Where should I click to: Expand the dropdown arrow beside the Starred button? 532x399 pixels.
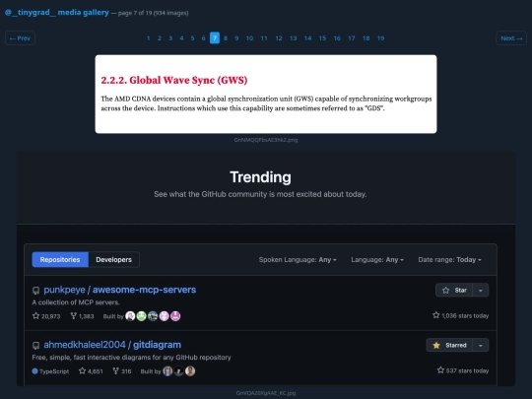pyautogui.click(x=481, y=345)
